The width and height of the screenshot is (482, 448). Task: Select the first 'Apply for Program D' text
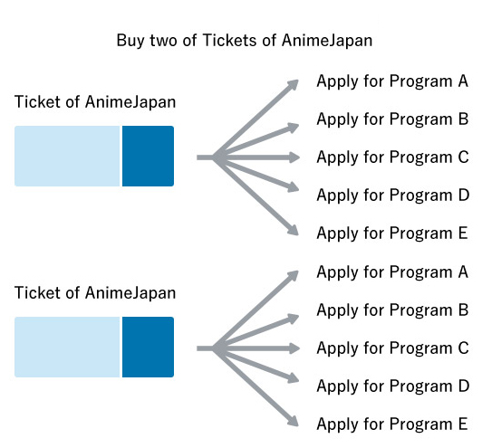[393, 195]
